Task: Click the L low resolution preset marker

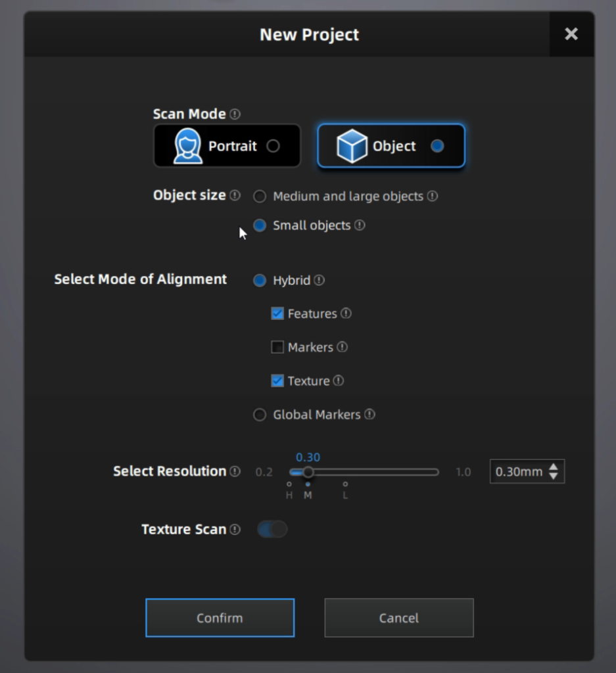Action: tap(345, 485)
